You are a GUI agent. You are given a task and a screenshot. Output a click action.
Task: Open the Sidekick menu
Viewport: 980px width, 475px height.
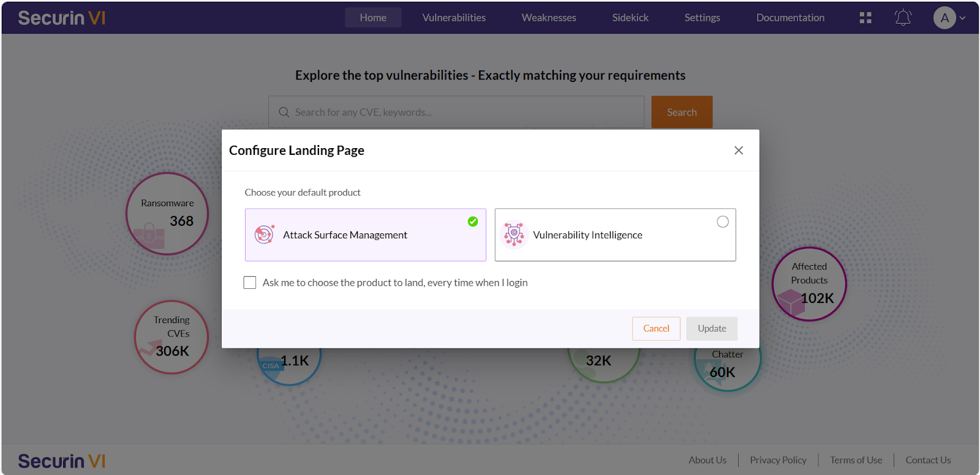tap(630, 18)
